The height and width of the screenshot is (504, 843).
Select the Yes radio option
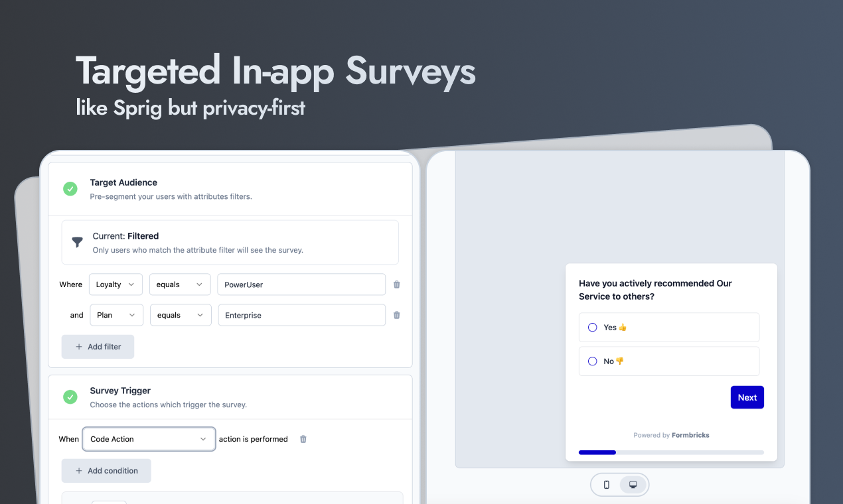pos(593,328)
